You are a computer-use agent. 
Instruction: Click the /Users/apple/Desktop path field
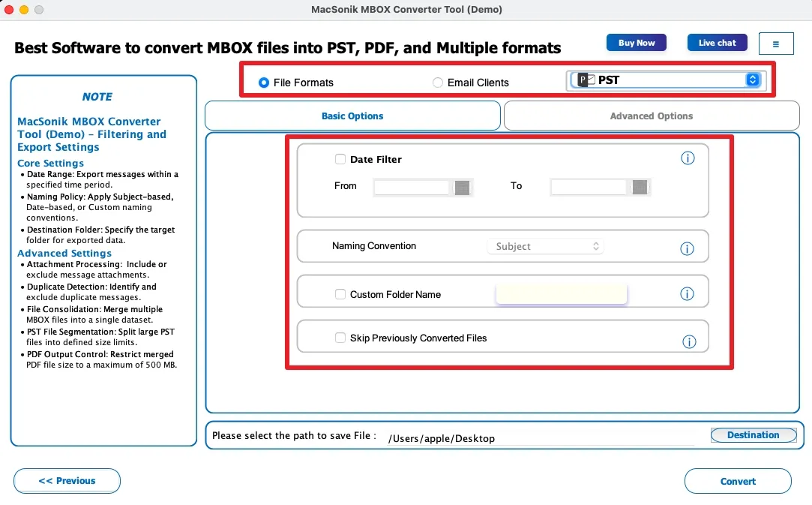[540, 438]
